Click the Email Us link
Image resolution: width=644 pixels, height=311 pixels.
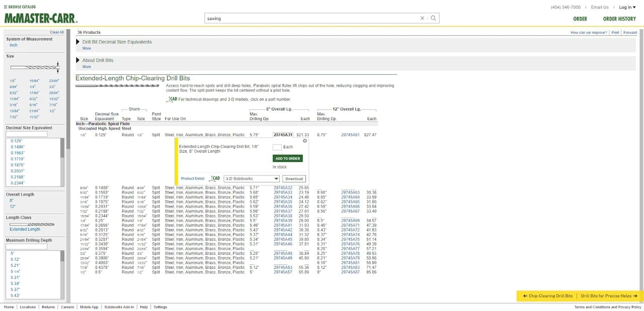(x=599, y=7)
